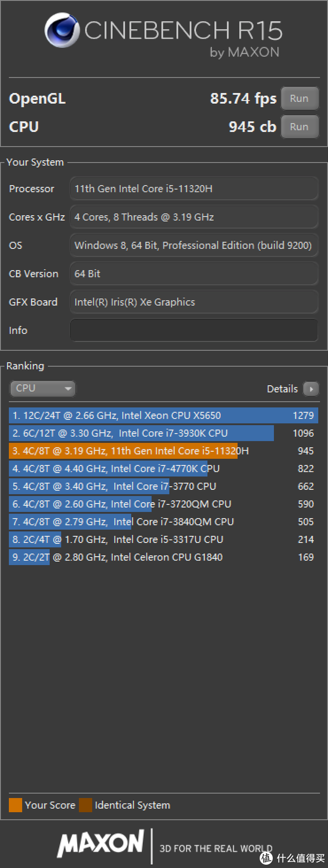Open the CPU ranking dropdown

tap(43, 388)
